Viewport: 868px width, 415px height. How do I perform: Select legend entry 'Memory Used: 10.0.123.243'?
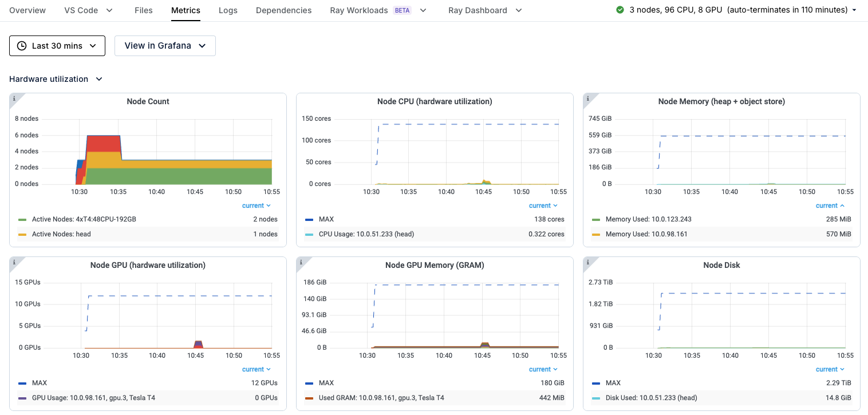pos(648,219)
